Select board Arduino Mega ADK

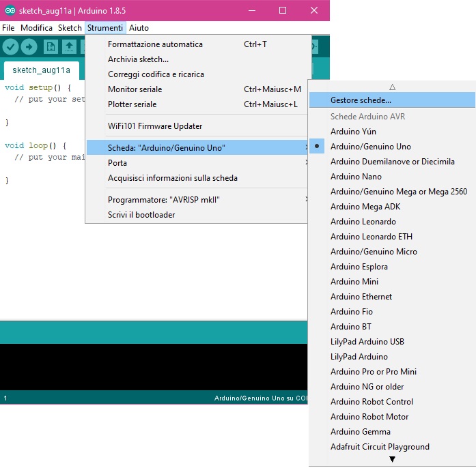pyautogui.click(x=392, y=207)
